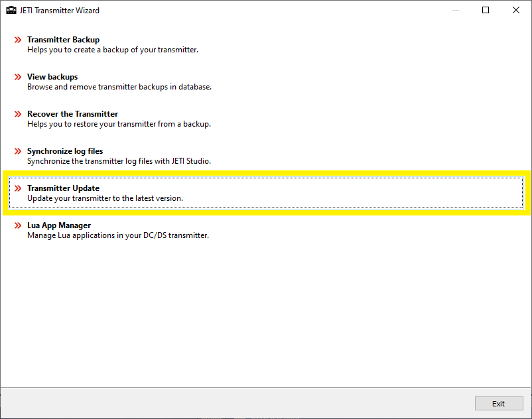Click the Exit button
Viewport: 532px width, 419px height.
click(x=499, y=403)
